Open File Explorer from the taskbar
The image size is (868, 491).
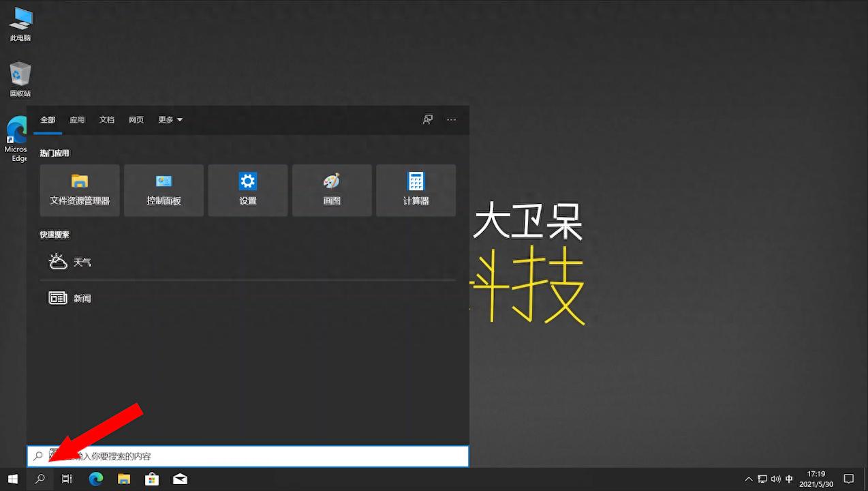click(x=124, y=479)
